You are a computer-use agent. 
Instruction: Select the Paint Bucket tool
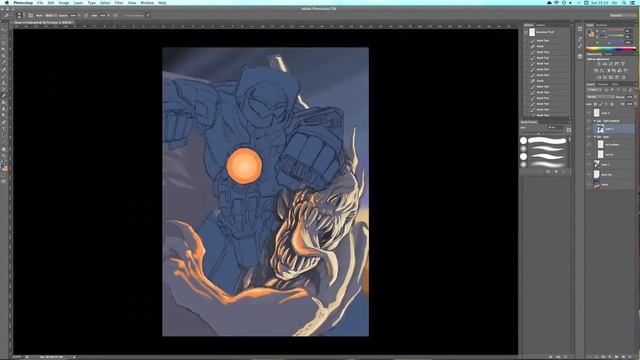4,102
